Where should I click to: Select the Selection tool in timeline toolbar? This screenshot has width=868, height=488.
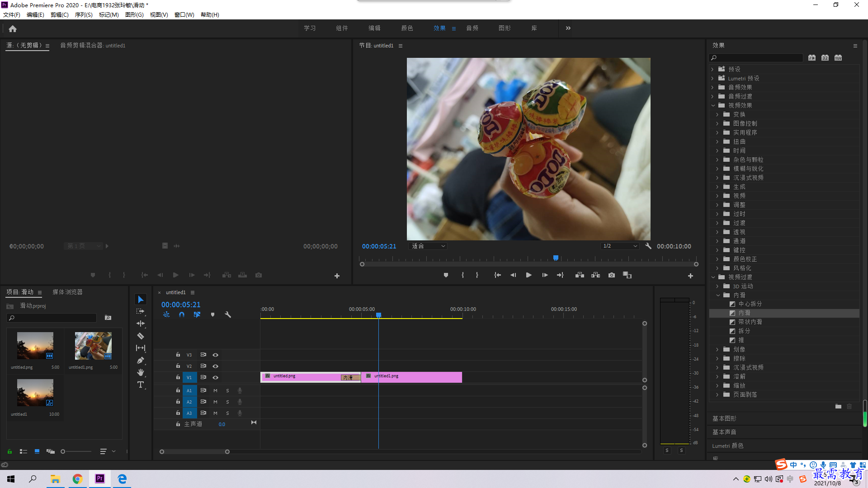tap(141, 300)
